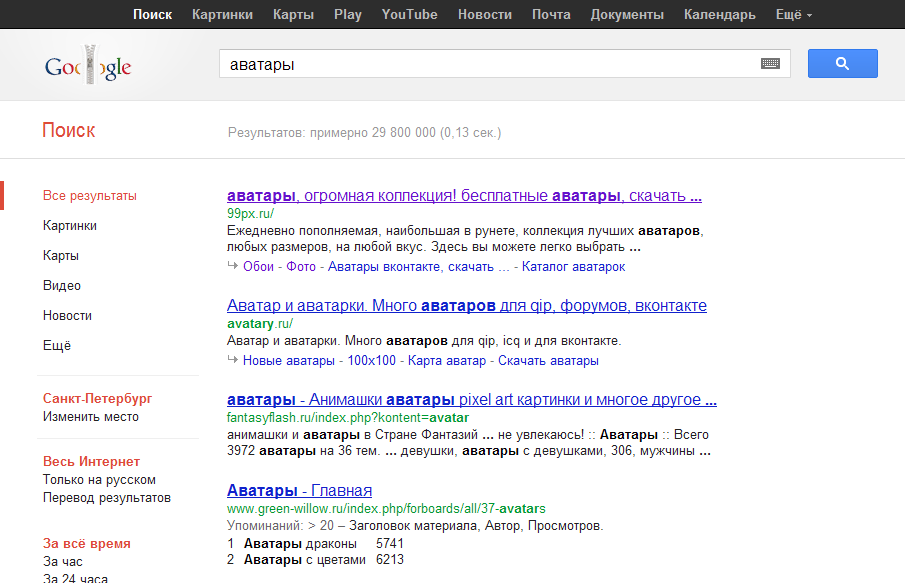
Task: Open Карты in the top black bar
Action: pyautogui.click(x=293, y=14)
